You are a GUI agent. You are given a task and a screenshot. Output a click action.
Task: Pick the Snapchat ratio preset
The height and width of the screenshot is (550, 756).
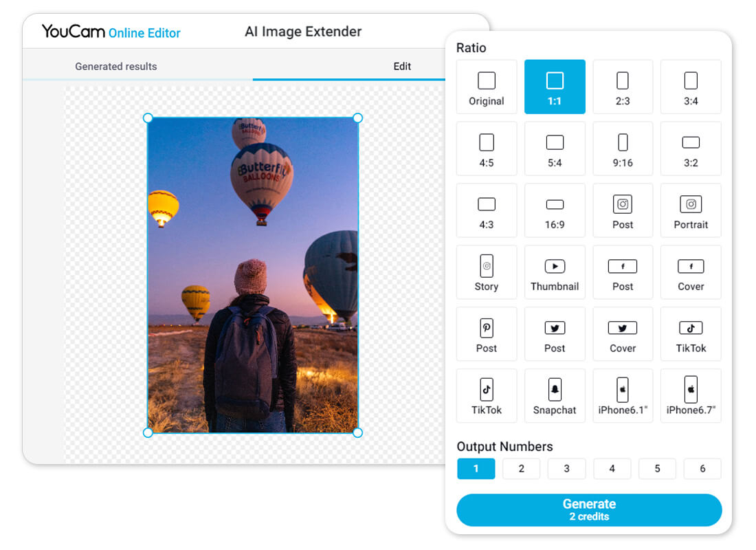tap(555, 395)
